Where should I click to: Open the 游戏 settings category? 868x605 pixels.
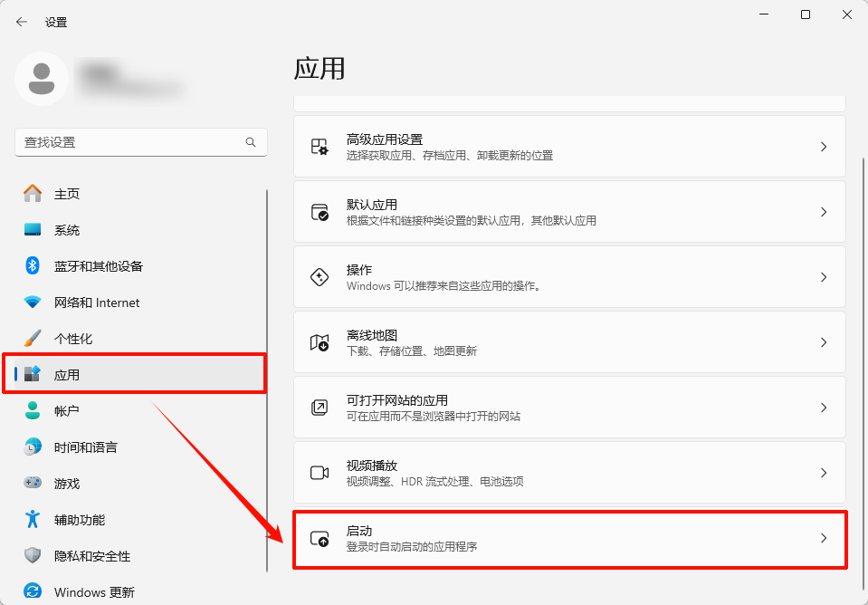tap(140, 483)
